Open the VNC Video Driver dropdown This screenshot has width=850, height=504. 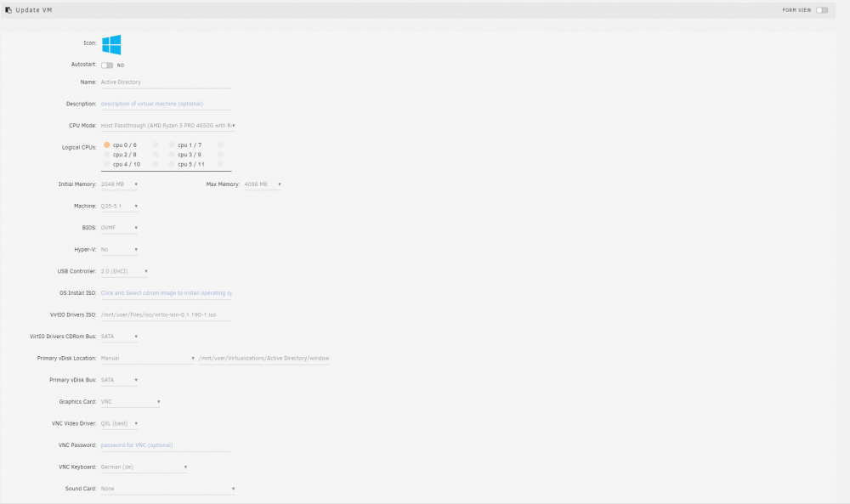pyautogui.click(x=119, y=423)
